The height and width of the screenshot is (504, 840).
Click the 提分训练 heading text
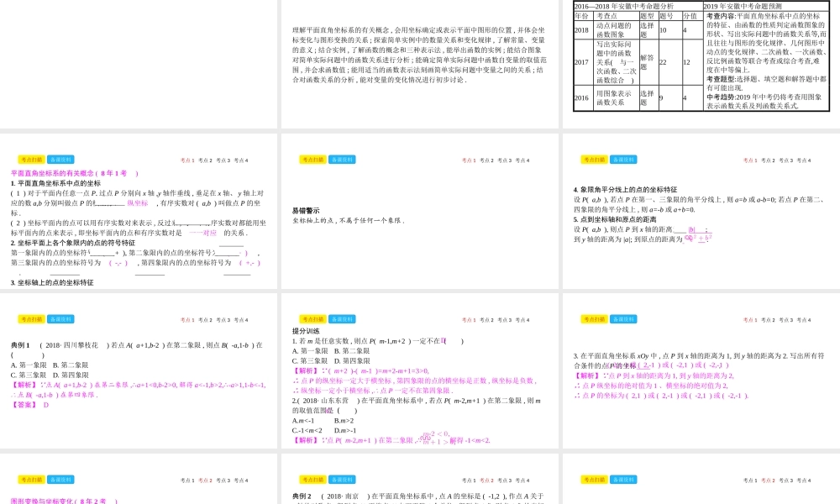tap(306, 331)
